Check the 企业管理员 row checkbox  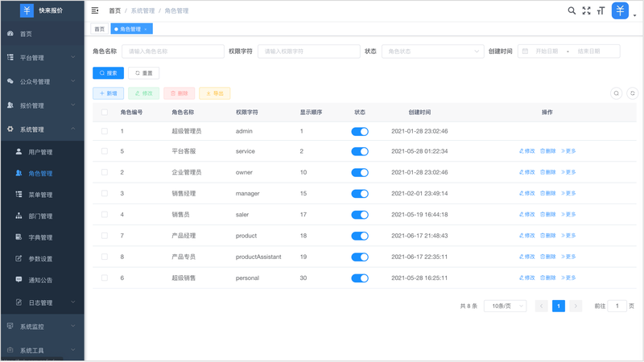[x=105, y=172]
